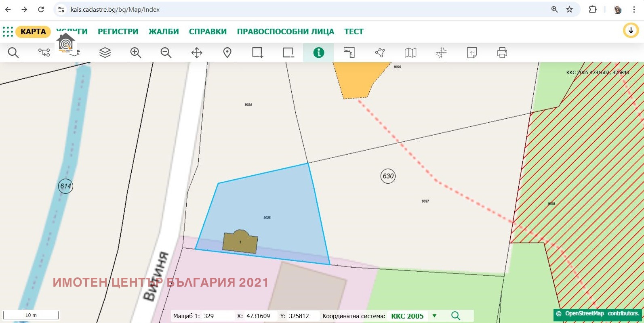Expand the yellow circled down-arrow button
Screen dimensions: 644x323
click(x=631, y=31)
